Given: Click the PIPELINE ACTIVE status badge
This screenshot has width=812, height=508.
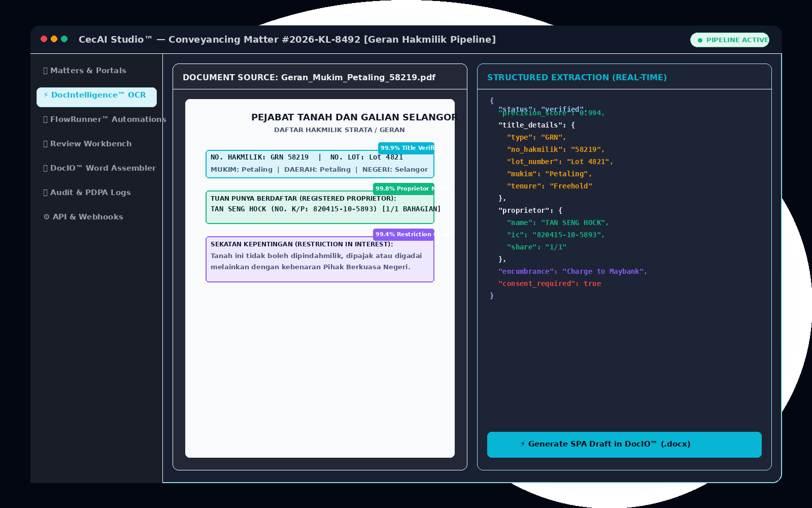Looking at the screenshot, I should (x=730, y=40).
